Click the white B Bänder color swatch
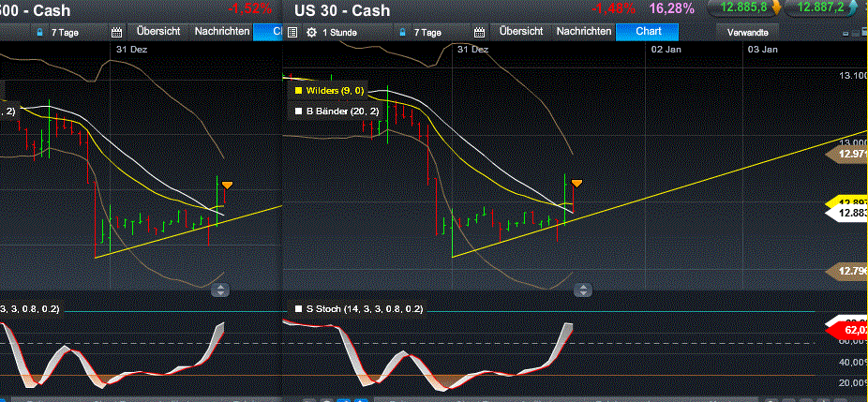Screen dimensions: 868x402 point(299,112)
